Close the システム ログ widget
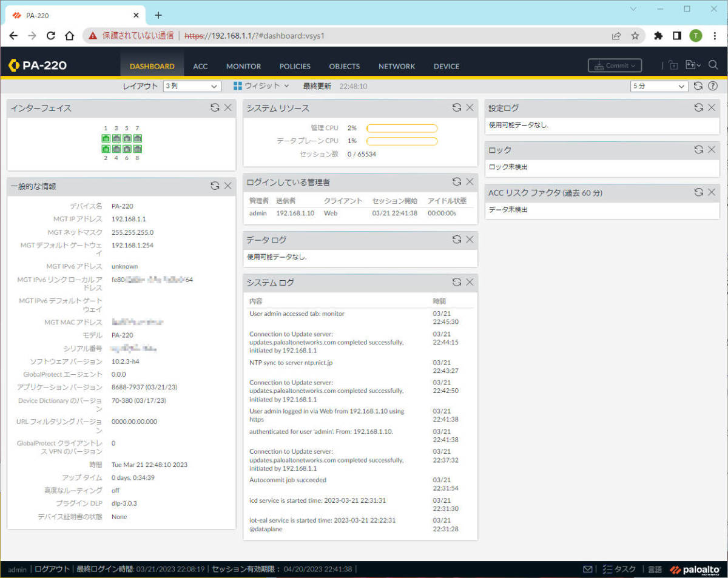728x578 pixels. (x=470, y=282)
